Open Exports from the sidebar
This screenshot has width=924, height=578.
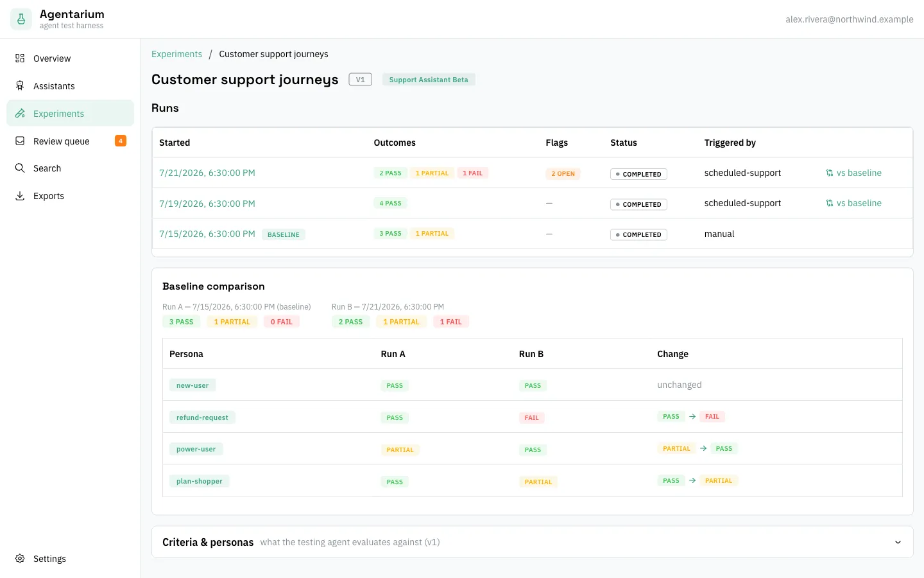click(71, 196)
